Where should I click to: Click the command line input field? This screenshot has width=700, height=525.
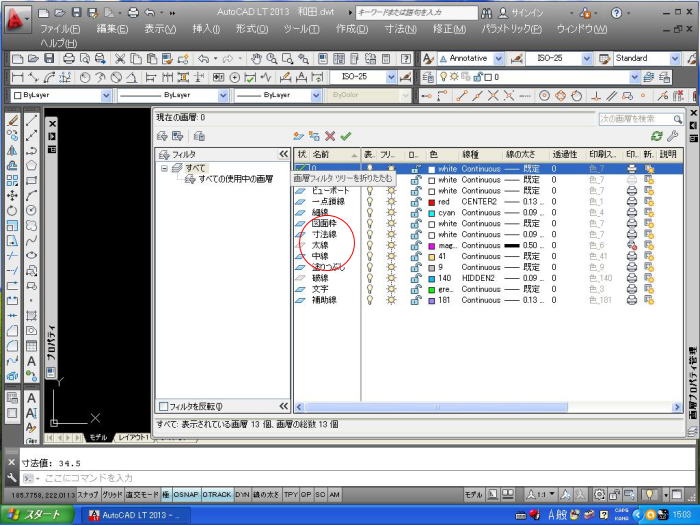click(x=357, y=478)
